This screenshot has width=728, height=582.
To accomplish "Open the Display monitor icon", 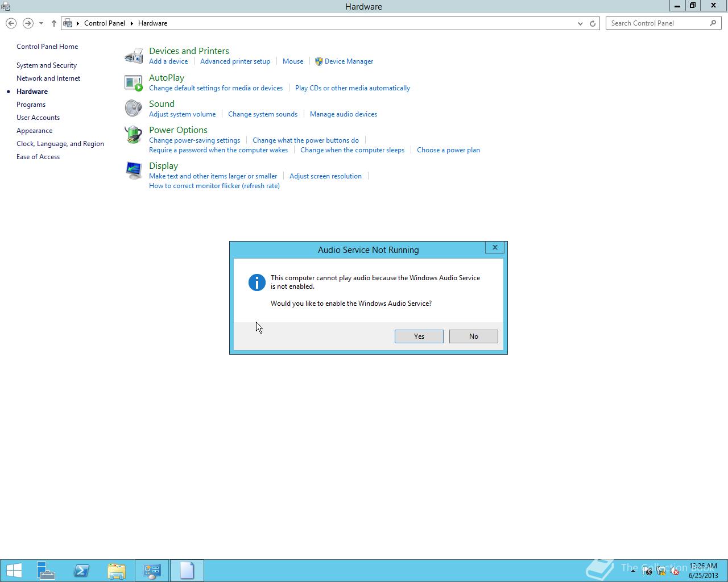I will [x=134, y=171].
